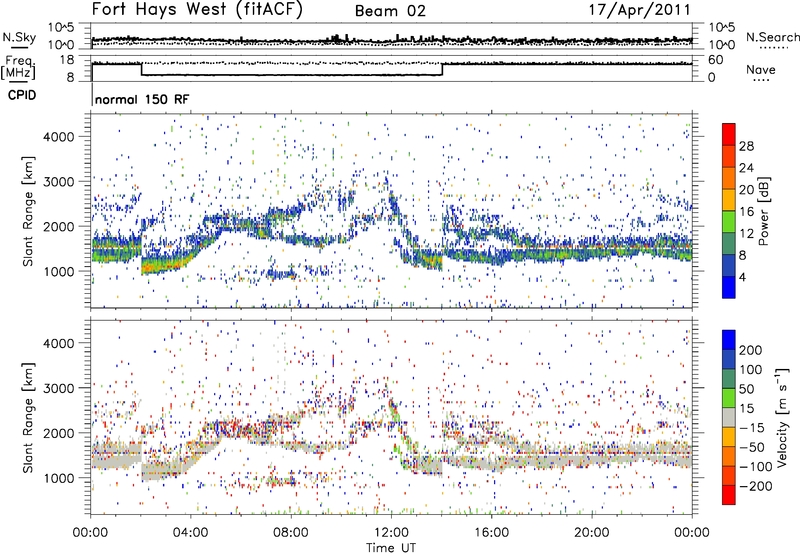Viewport: 800px width, 554px height.
Task: Click the '4' Power colorbar label
Action: pos(742,277)
